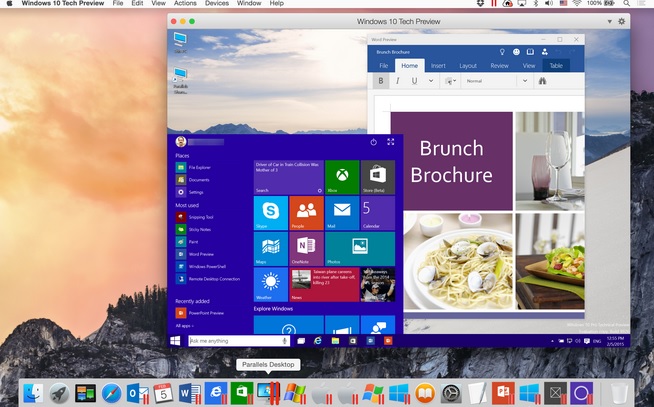Expand the Normal styles gallery chevron
Screen dimensions: 654x407
[525, 81]
